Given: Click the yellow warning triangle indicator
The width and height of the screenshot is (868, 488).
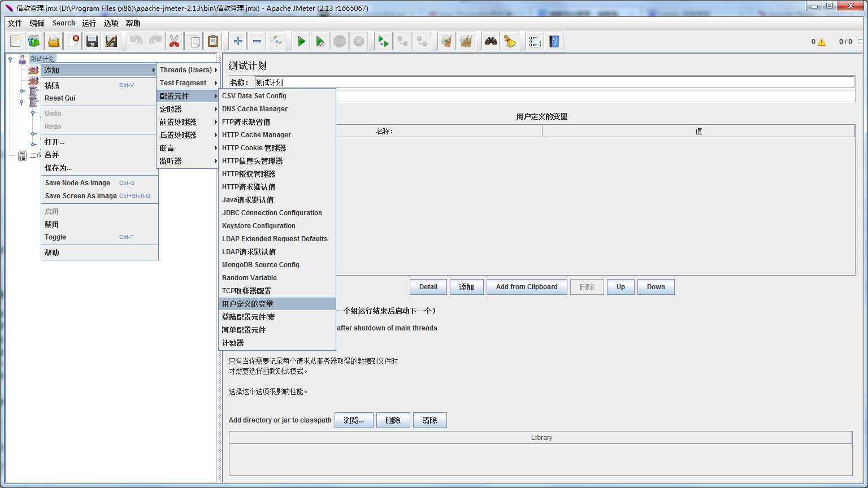Looking at the screenshot, I should (x=822, y=42).
